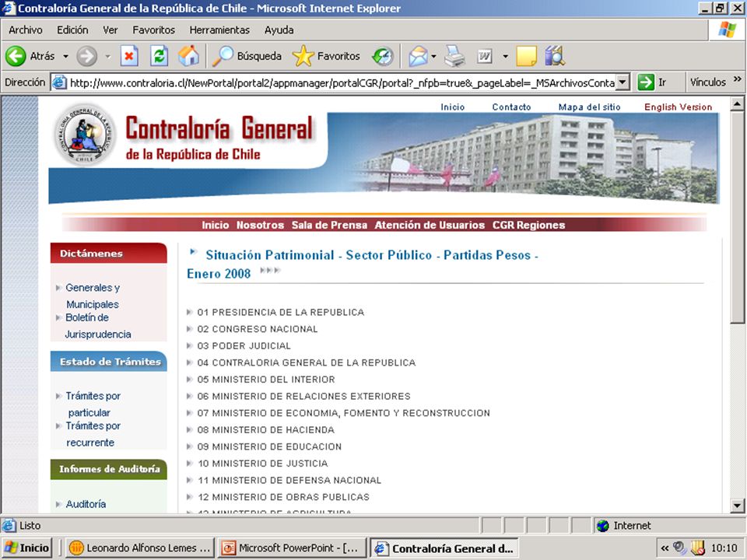The height and width of the screenshot is (560, 747).
Task: Open the Favoritos menu in menu bar
Action: (153, 30)
